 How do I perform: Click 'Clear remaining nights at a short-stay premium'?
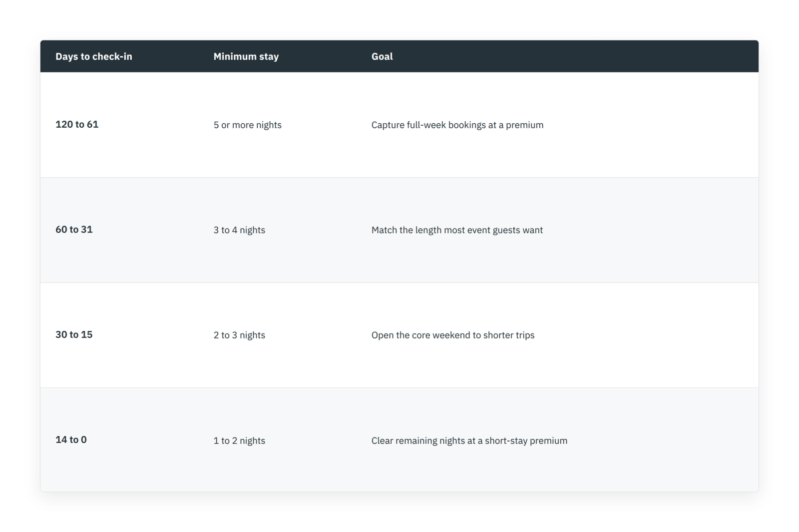469,441
